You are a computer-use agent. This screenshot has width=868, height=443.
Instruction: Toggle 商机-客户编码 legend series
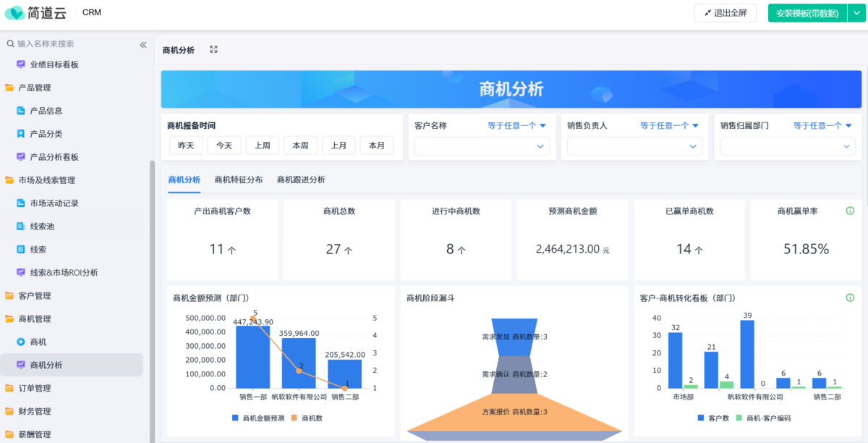[763, 418]
